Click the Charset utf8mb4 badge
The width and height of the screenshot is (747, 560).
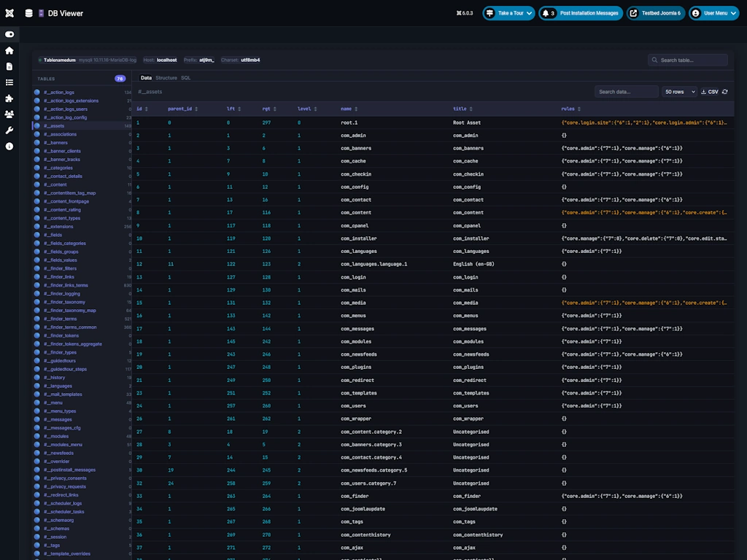241,60
